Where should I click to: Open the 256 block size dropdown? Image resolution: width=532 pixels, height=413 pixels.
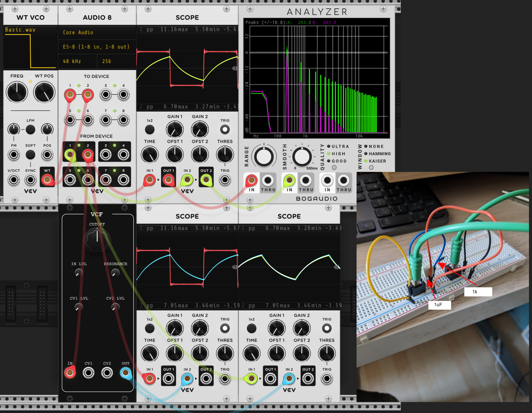pos(116,61)
